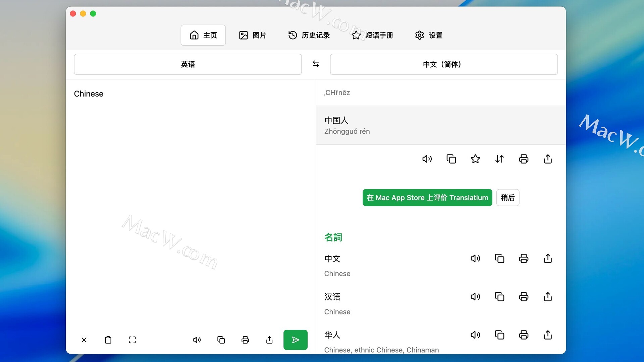The image size is (644, 362).
Task: Copy the 中国人 translation result
Action: coord(451,159)
